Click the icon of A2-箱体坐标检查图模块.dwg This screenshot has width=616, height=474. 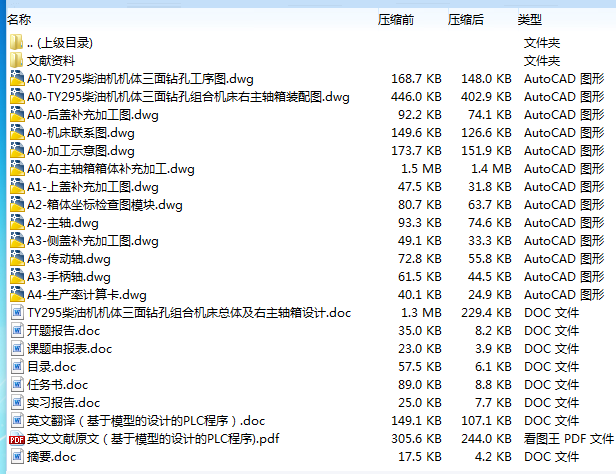17,205
